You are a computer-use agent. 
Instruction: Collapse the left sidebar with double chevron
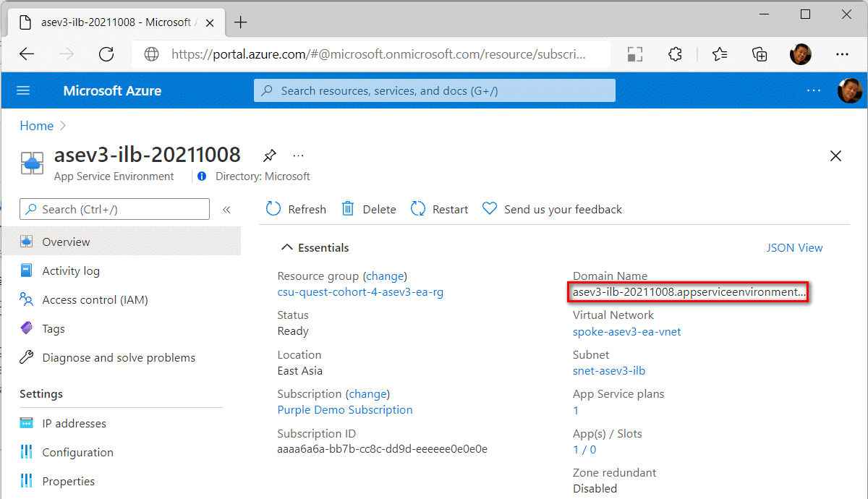pyautogui.click(x=226, y=209)
